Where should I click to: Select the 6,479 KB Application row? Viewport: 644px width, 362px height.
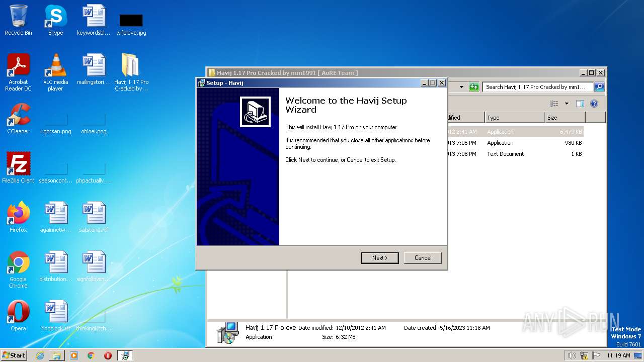[x=515, y=132]
